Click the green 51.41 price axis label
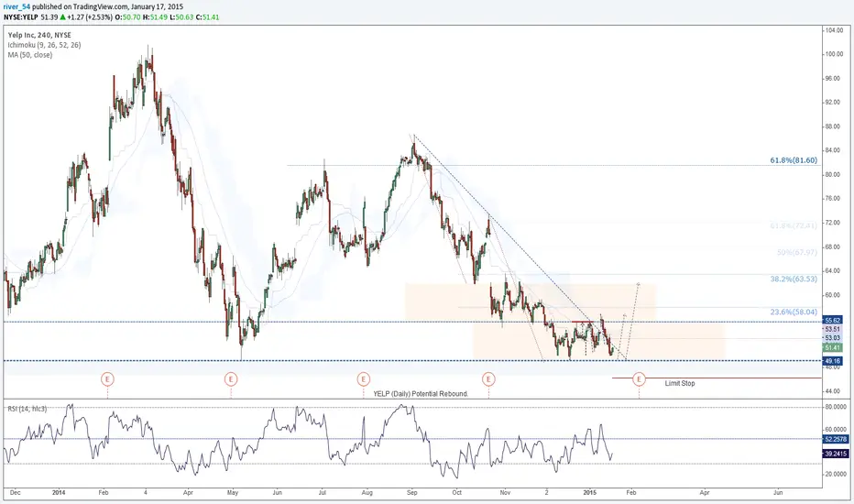 [x=833, y=347]
